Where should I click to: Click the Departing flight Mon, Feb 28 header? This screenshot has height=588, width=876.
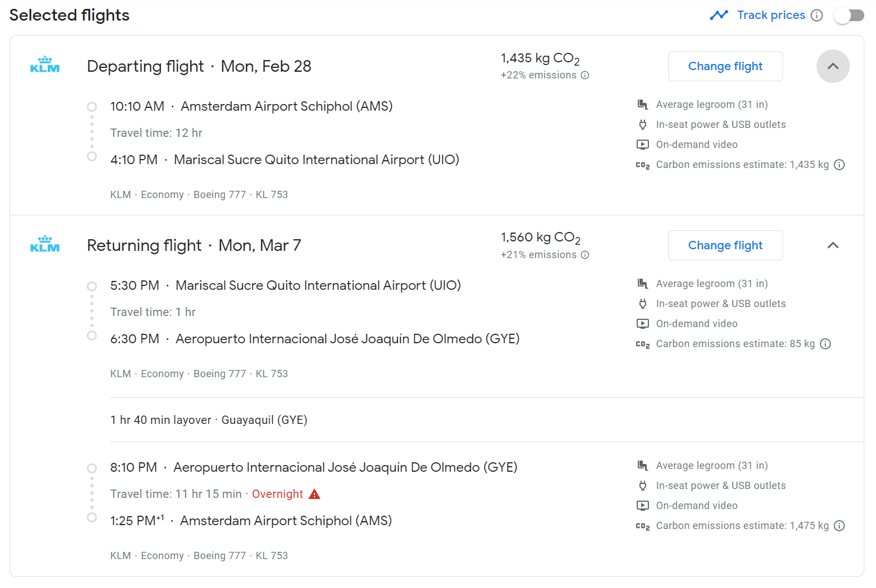click(199, 66)
